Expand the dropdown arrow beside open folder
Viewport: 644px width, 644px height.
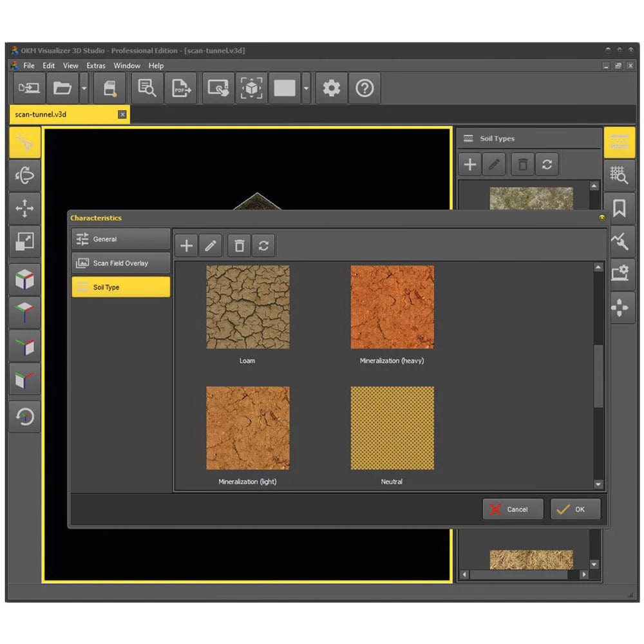[84, 88]
